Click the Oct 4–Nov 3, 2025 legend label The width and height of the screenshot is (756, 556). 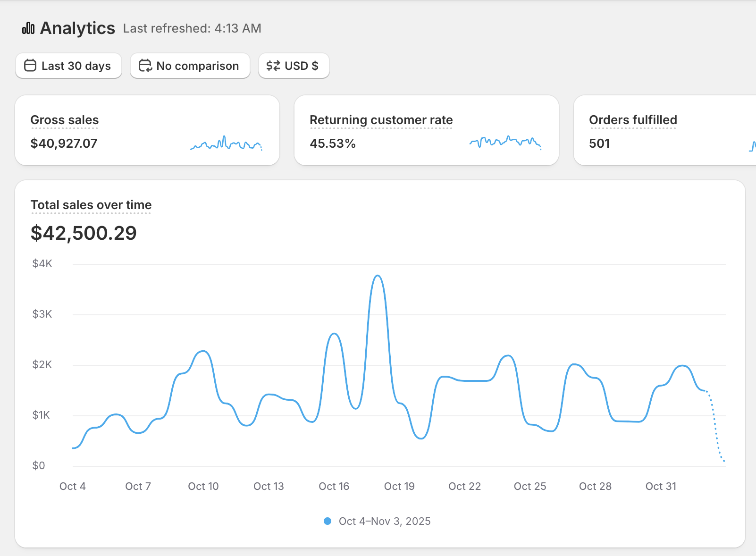point(385,521)
